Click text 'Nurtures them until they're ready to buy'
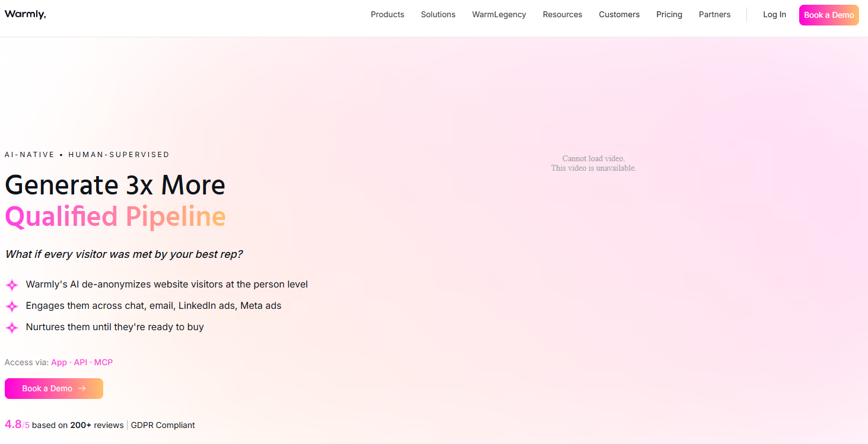This screenshot has width=868, height=444. pos(115,327)
